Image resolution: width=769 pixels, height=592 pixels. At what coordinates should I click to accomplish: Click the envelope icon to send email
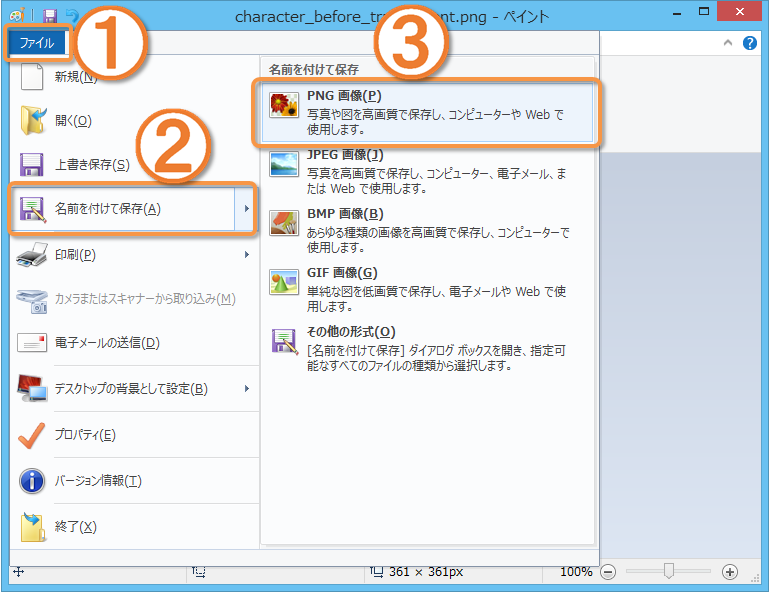33,343
